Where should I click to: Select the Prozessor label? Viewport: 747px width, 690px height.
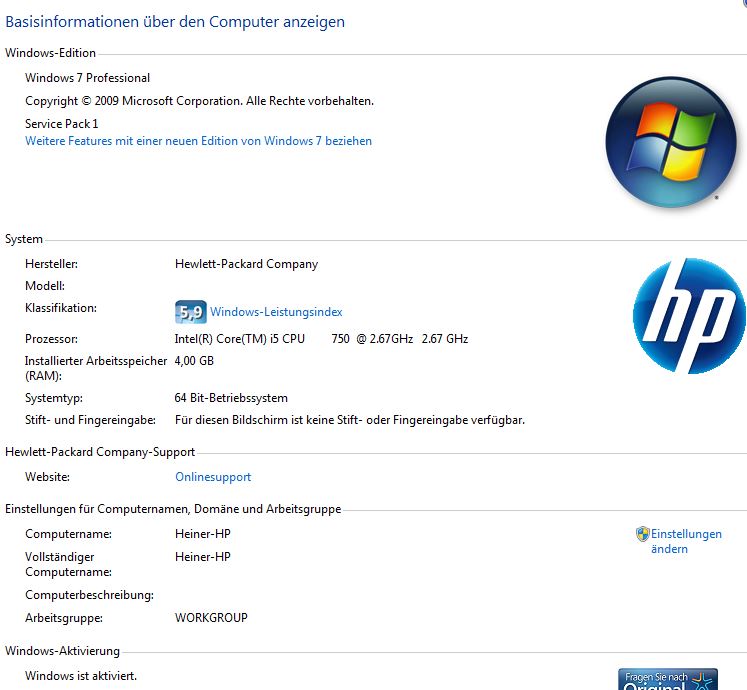click(x=51, y=339)
